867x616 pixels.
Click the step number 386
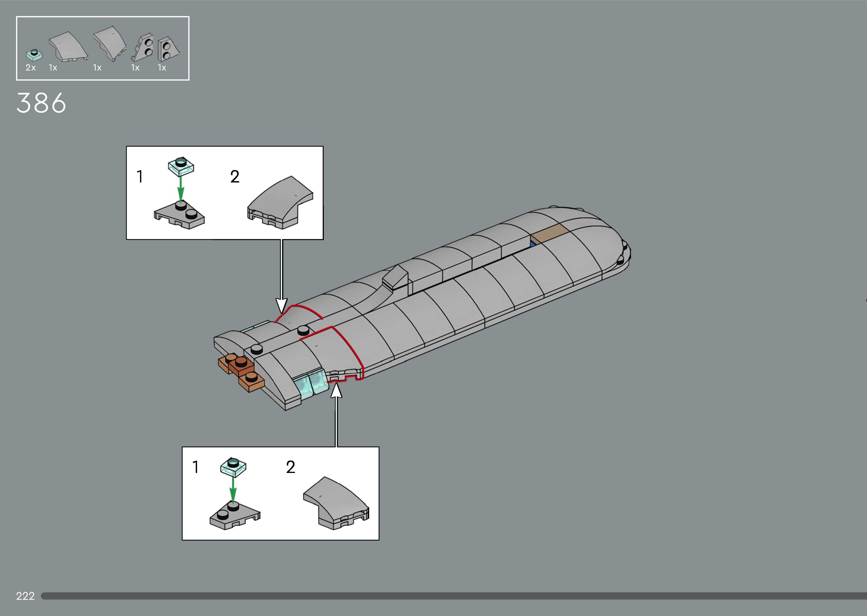(41, 103)
